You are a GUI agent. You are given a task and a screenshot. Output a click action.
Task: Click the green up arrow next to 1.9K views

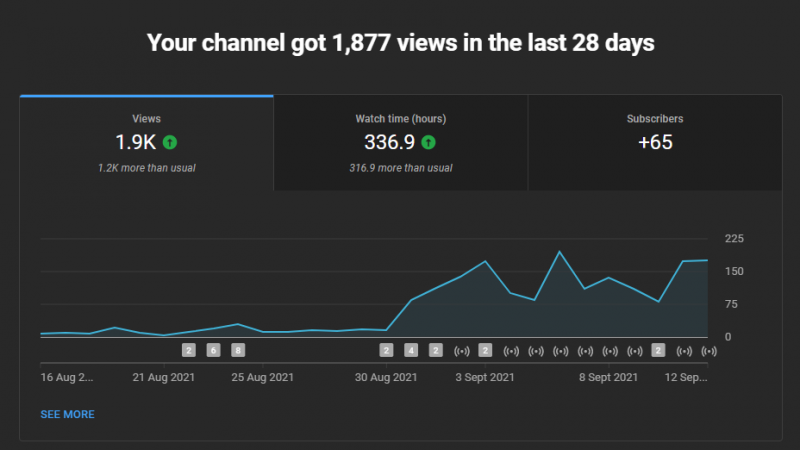pos(170,142)
